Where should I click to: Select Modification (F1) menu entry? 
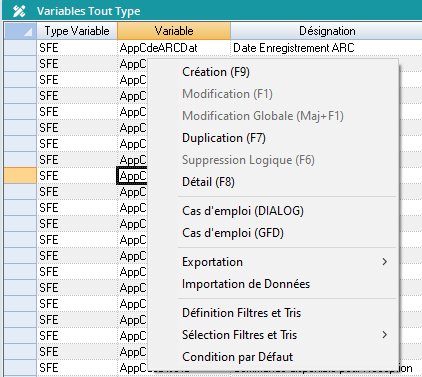click(227, 94)
